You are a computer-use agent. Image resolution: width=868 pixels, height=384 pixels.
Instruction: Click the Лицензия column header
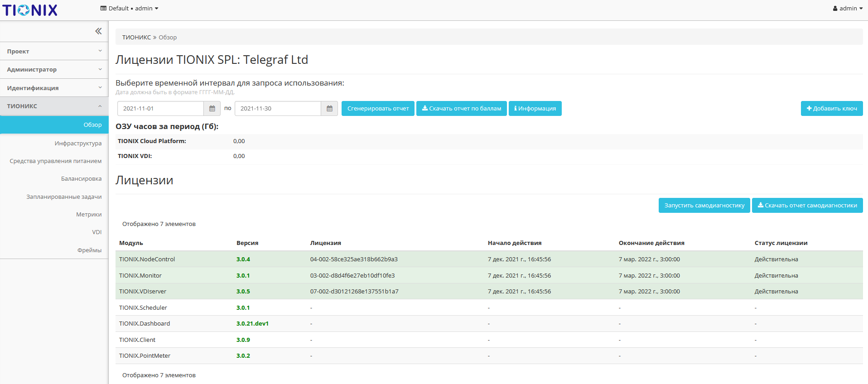pyautogui.click(x=326, y=243)
